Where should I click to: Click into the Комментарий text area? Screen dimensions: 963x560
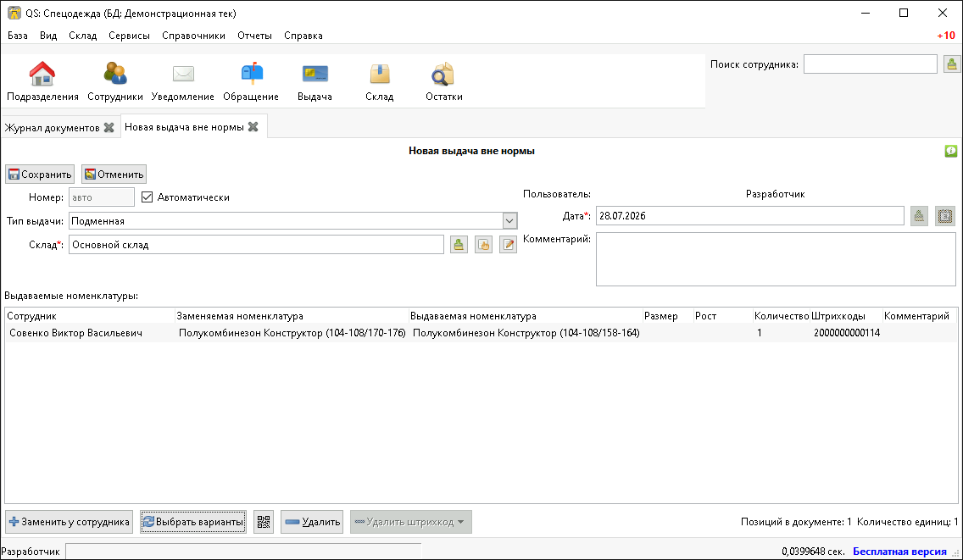pyautogui.click(x=776, y=259)
